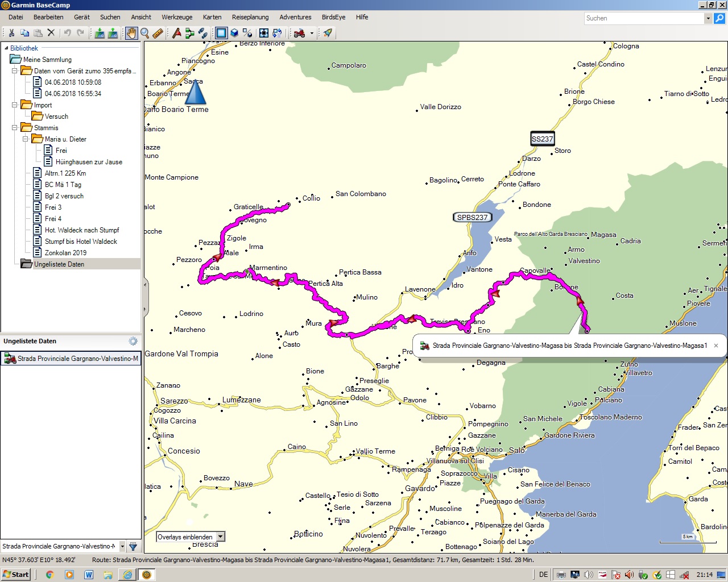Select Meine Sammlung in the library
728x582 pixels.
(x=47, y=60)
